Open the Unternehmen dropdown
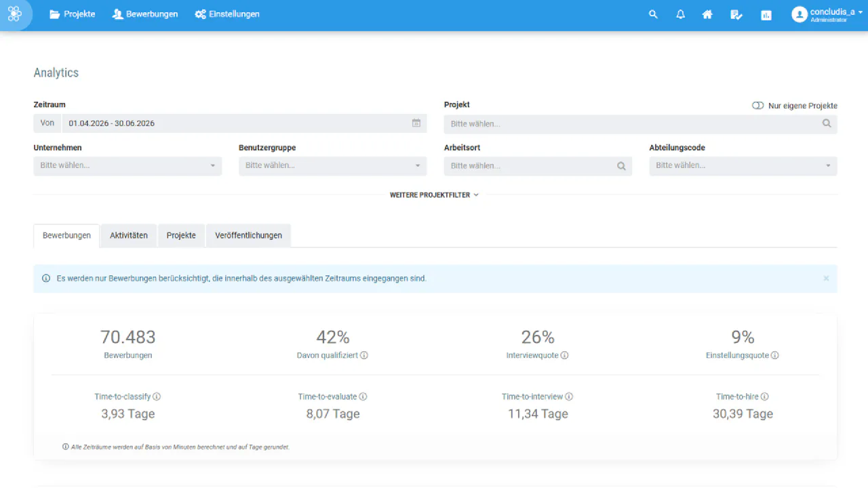 point(127,166)
